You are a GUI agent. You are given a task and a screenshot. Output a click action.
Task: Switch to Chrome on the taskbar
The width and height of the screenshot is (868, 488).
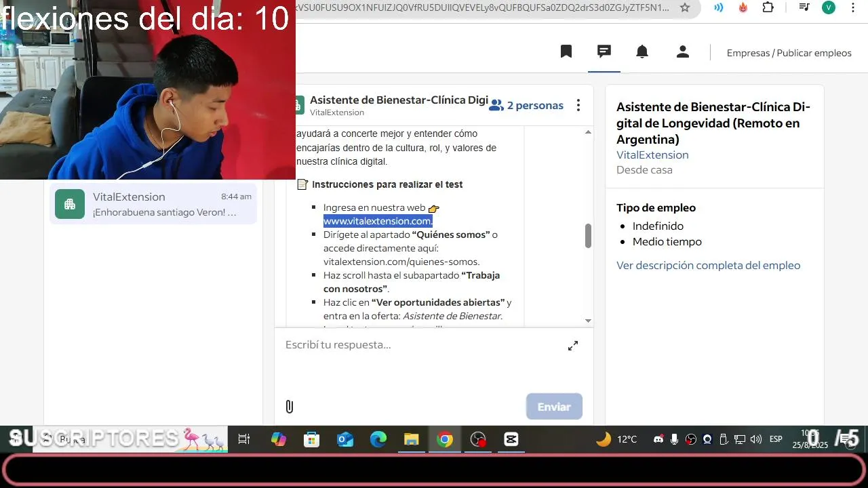tap(444, 439)
